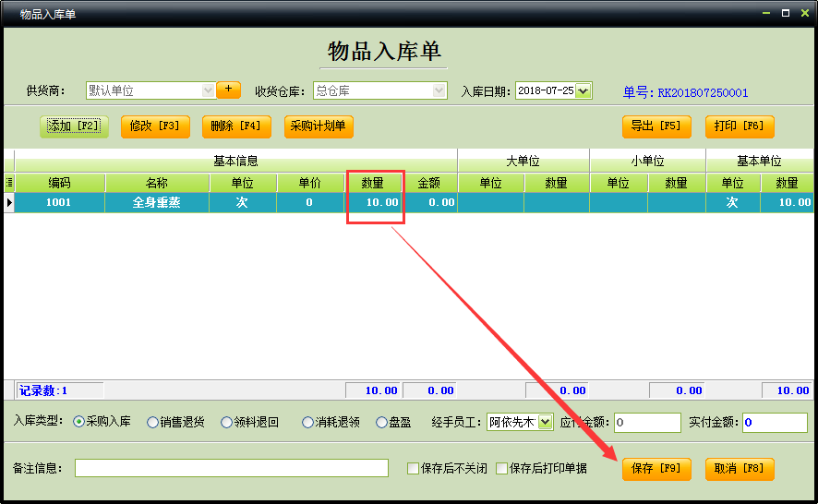
Task: Select the 采购入库 radio option
Action: (x=78, y=422)
